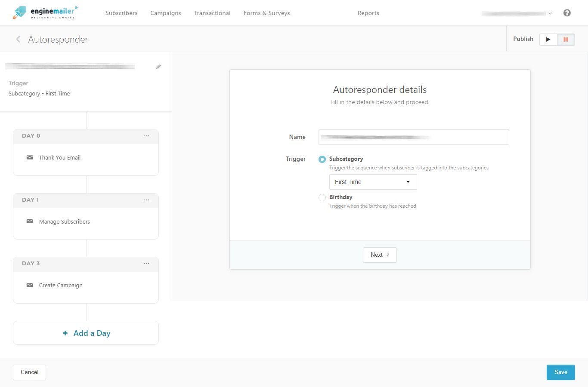
Task: Open the First Time dropdown
Action: [372, 181]
